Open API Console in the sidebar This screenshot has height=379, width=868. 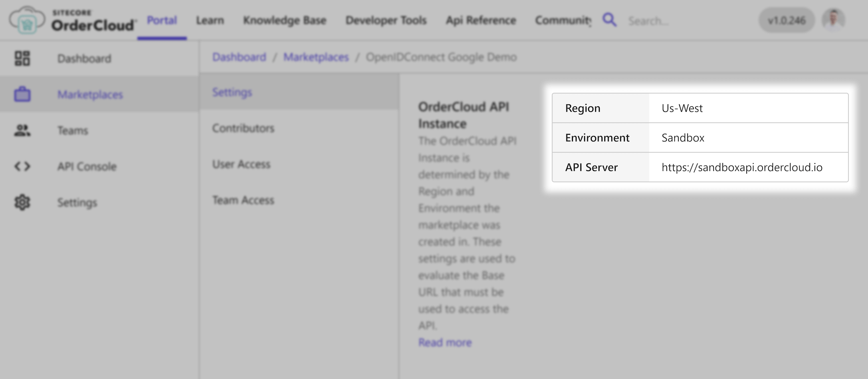tap(87, 166)
